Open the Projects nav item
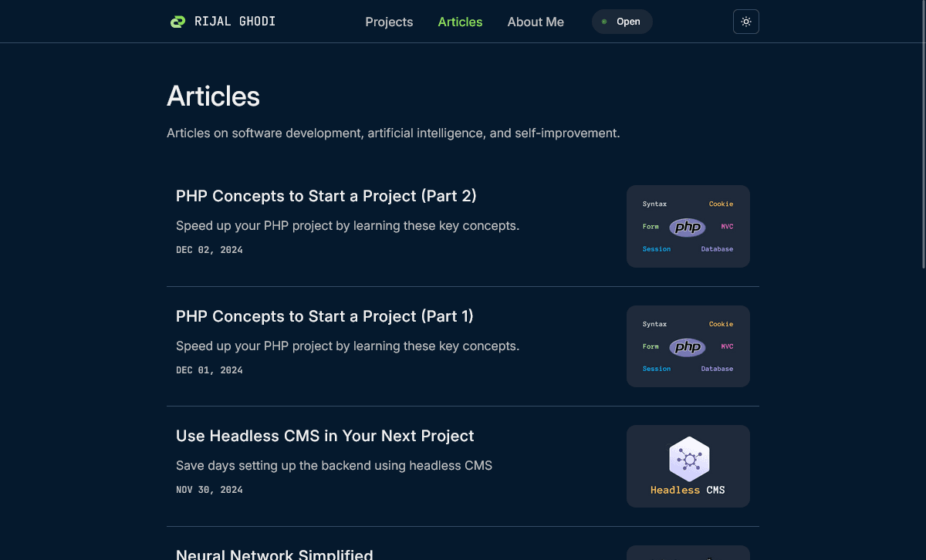The height and width of the screenshot is (560, 926). pos(389,22)
